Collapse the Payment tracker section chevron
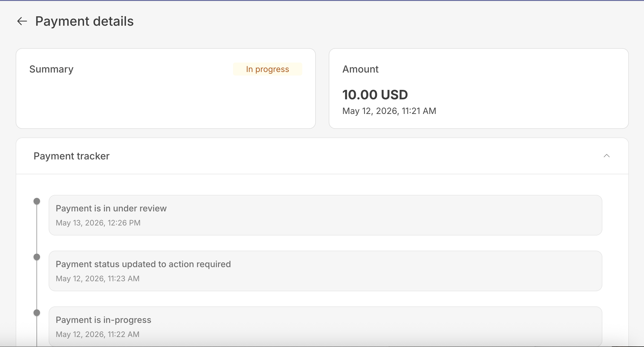The height and width of the screenshot is (347, 644). (607, 156)
